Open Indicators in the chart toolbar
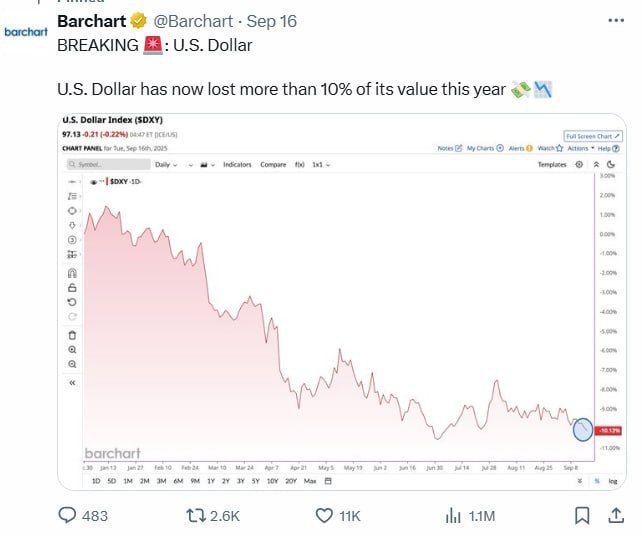 coord(237,164)
